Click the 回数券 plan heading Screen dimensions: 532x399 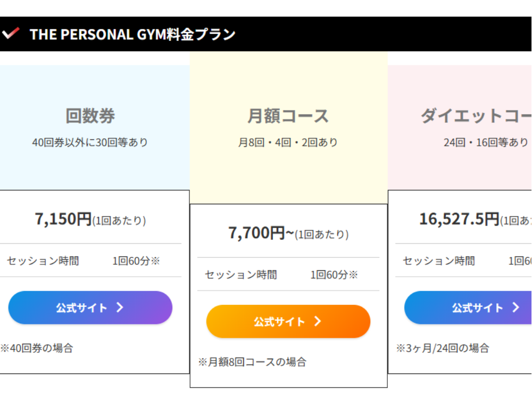[90, 116]
